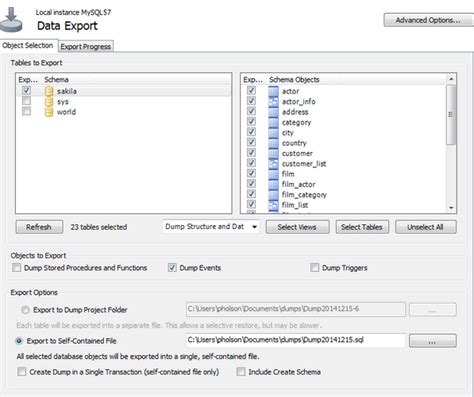474x397 pixels.
Task: Switch to the Object Selection tab
Action: [x=28, y=45]
